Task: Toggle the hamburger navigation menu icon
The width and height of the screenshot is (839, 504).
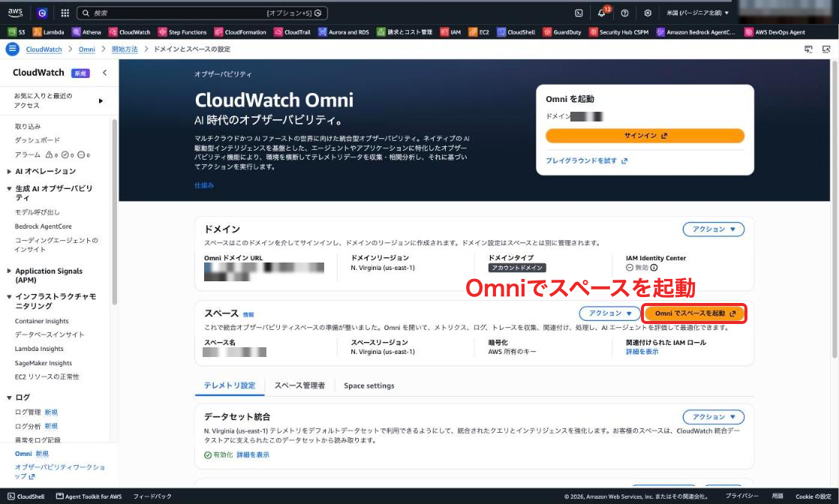Action: click(12, 49)
